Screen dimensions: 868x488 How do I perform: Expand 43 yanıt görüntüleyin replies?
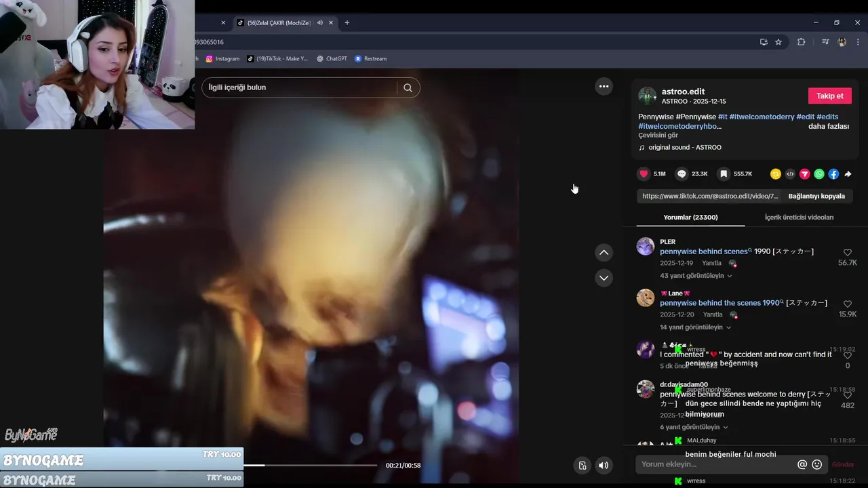(696, 276)
